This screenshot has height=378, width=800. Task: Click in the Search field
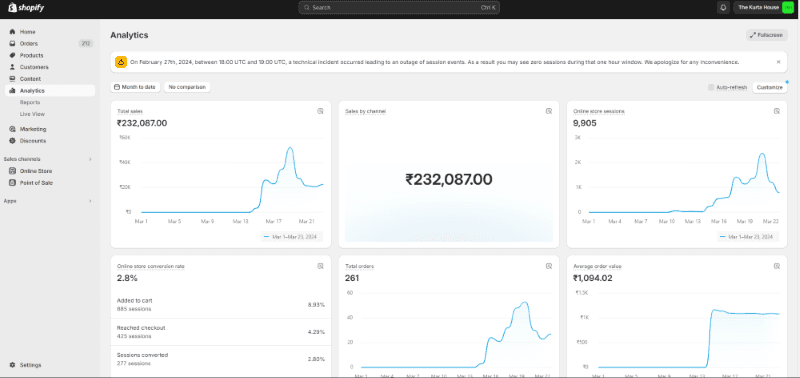(399, 8)
